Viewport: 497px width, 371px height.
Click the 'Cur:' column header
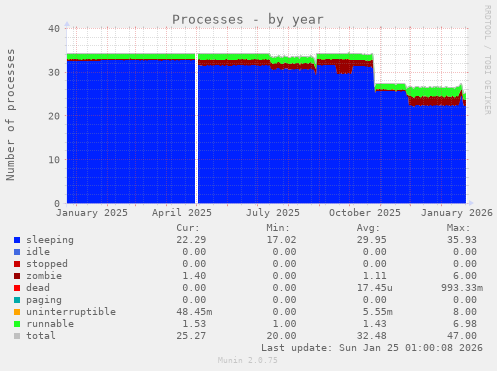(x=188, y=228)
